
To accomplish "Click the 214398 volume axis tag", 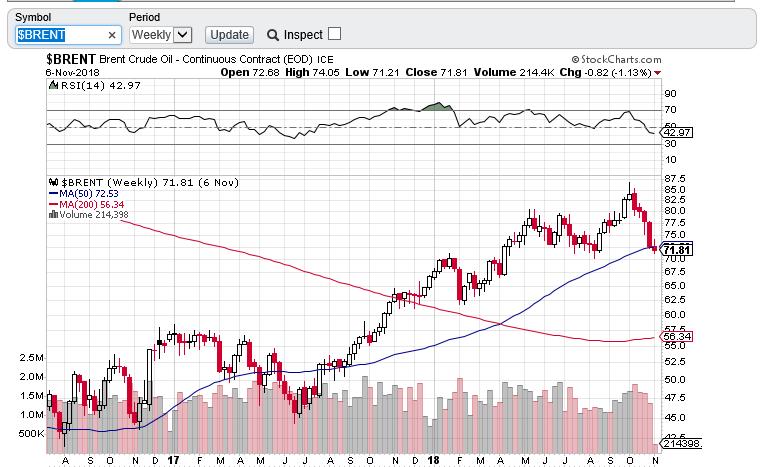I will tap(681, 444).
